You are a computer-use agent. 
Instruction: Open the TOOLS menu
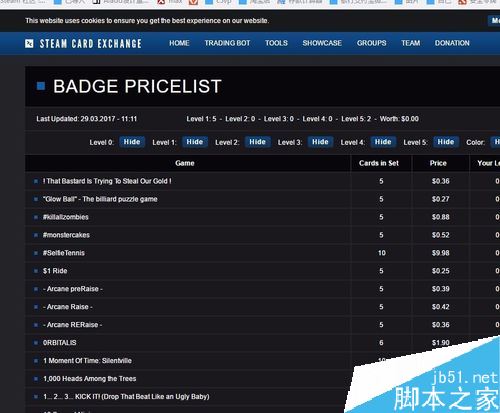pyautogui.click(x=276, y=43)
